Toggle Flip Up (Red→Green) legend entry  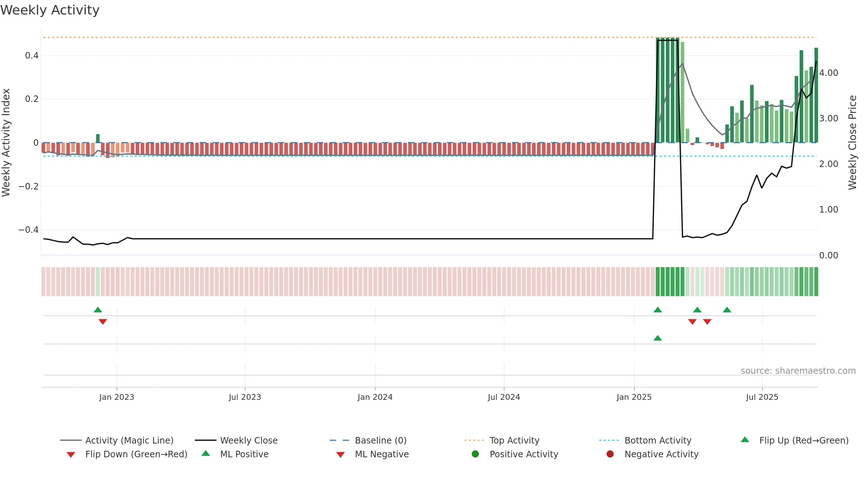[x=795, y=440]
